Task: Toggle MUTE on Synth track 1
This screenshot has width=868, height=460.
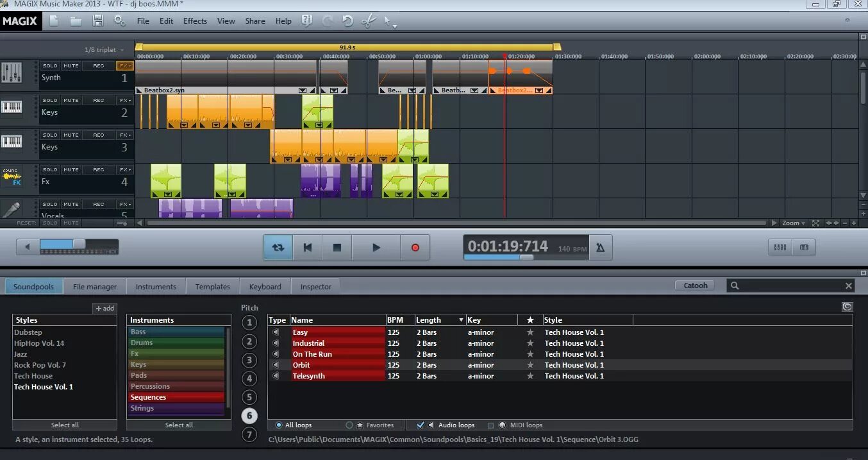Action: (71, 65)
